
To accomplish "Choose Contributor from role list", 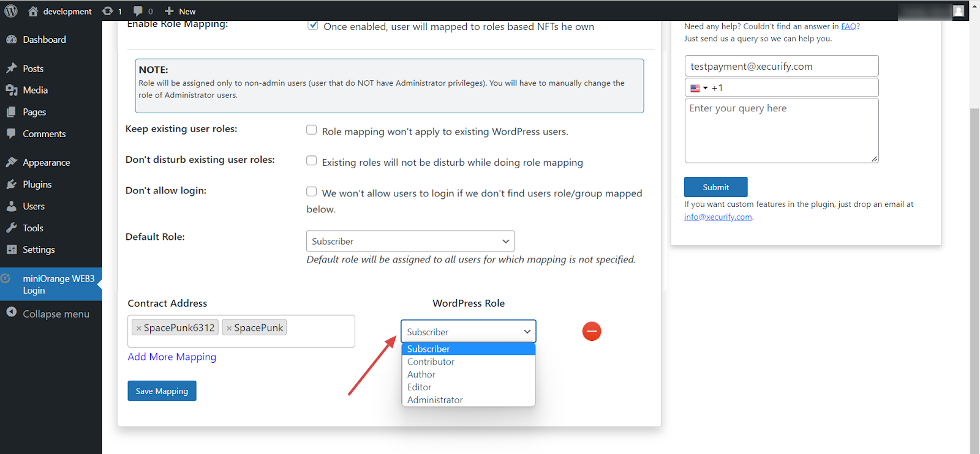I will (469, 362).
